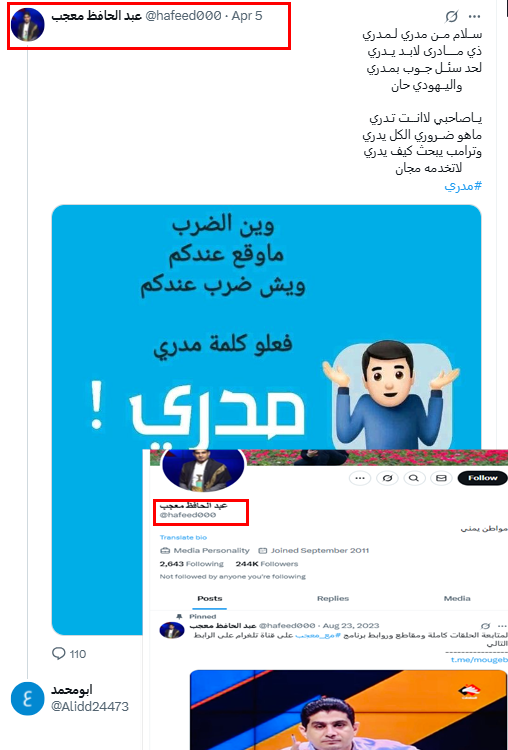Switch to the Media tab
This screenshot has width=508, height=750.
[x=457, y=598]
